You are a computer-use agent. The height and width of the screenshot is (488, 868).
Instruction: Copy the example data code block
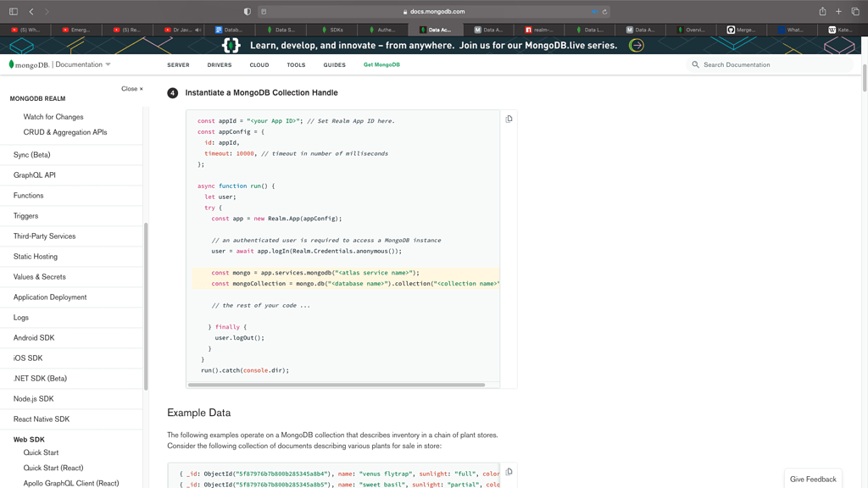coord(509,472)
